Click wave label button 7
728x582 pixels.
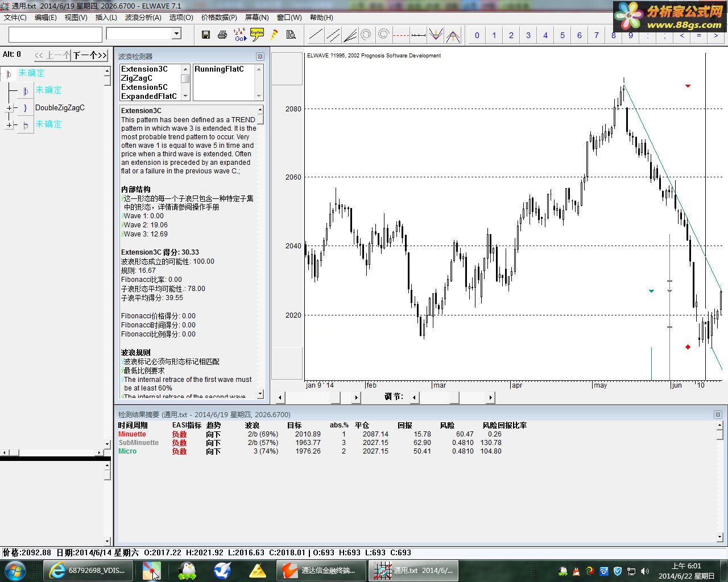pos(597,35)
